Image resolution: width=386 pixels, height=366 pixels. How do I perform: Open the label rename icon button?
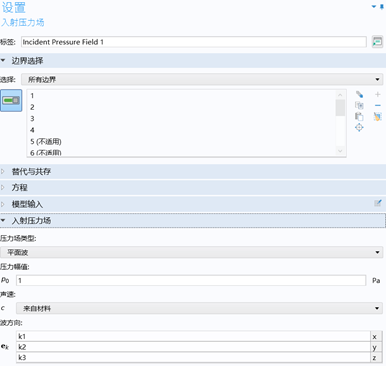[x=377, y=42]
